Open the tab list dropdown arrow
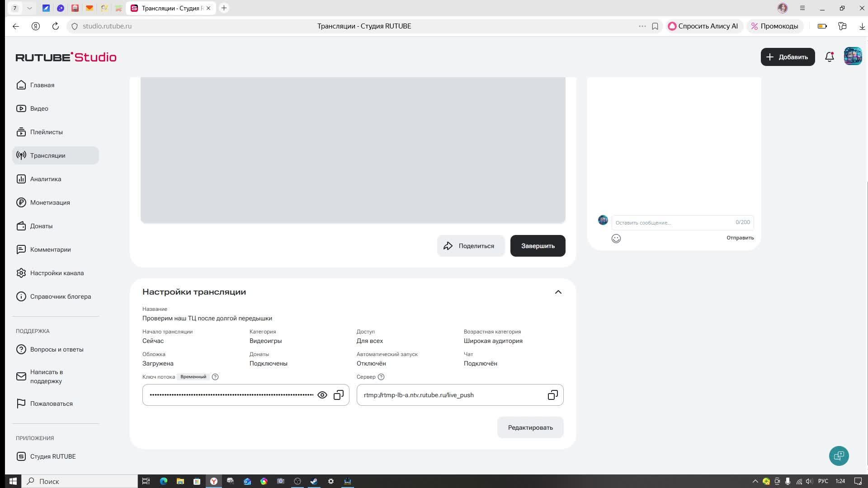This screenshot has height=488, width=868. [29, 8]
